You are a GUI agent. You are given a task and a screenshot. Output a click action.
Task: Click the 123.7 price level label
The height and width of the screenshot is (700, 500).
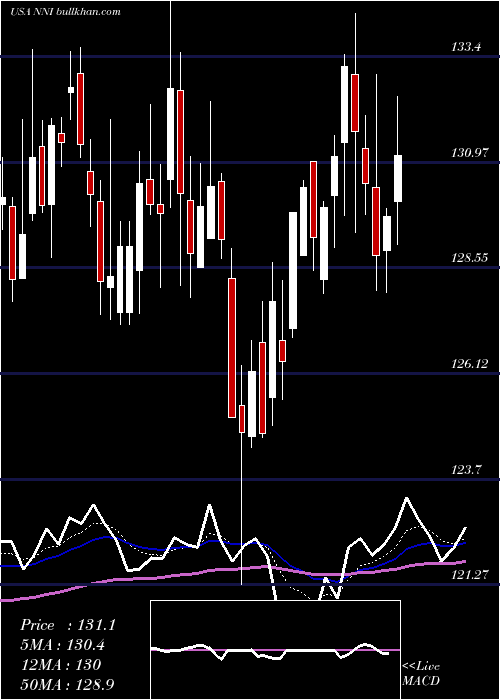466,469
